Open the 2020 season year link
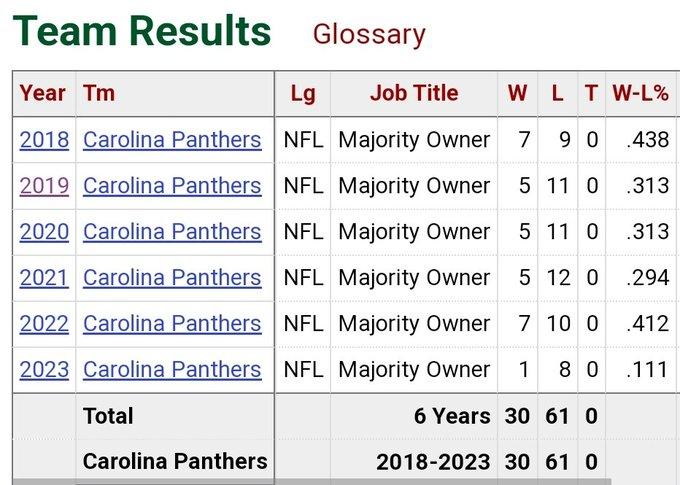The width and height of the screenshot is (680, 485). coord(44,232)
